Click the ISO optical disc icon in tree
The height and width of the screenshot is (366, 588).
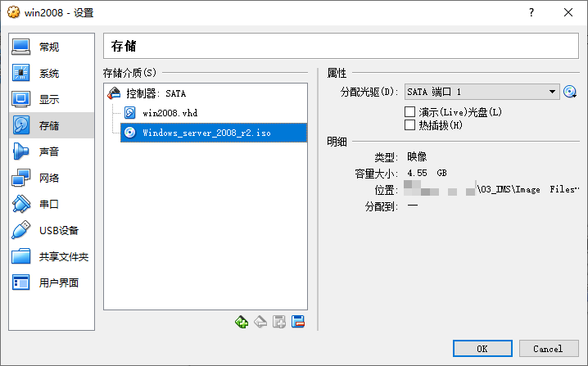coord(129,133)
